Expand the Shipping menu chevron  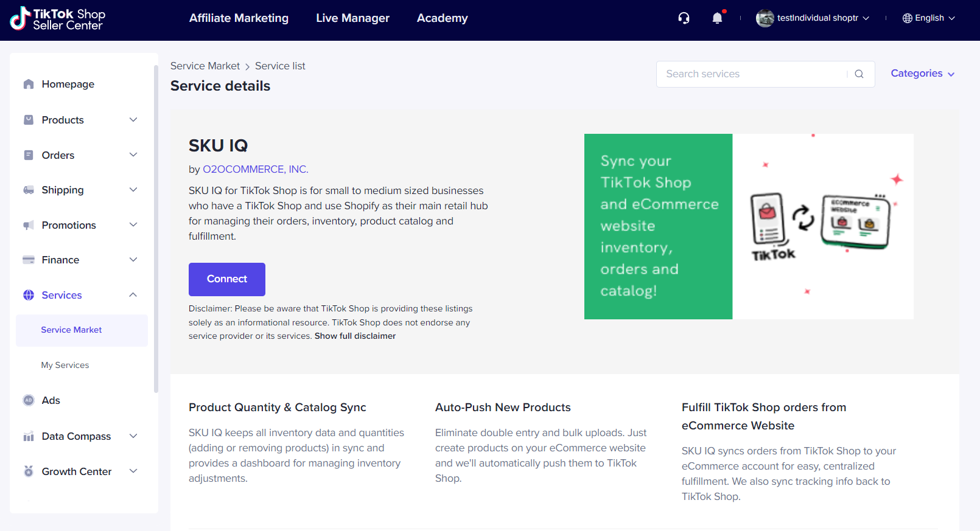(x=133, y=190)
